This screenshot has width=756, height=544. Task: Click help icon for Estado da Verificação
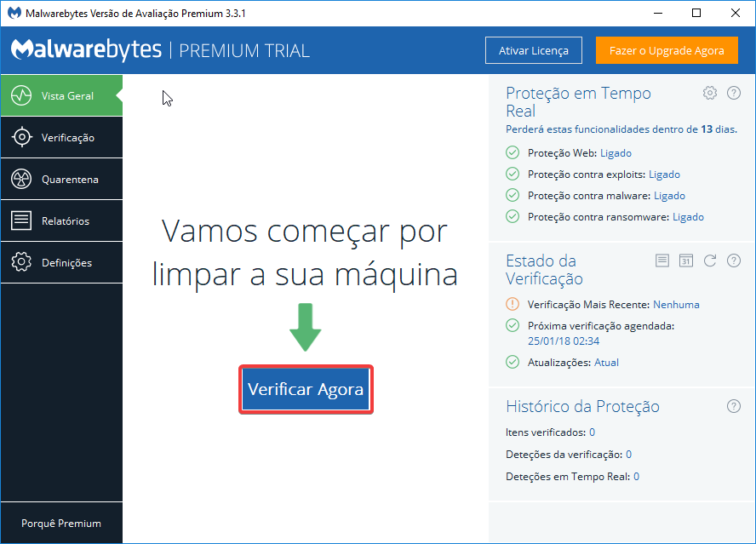coord(734,261)
